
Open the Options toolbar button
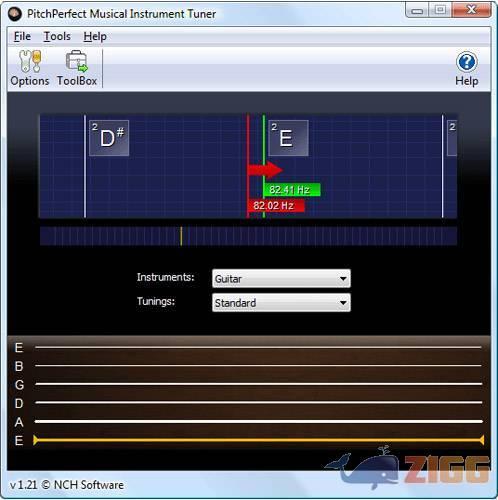pyautogui.click(x=30, y=68)
